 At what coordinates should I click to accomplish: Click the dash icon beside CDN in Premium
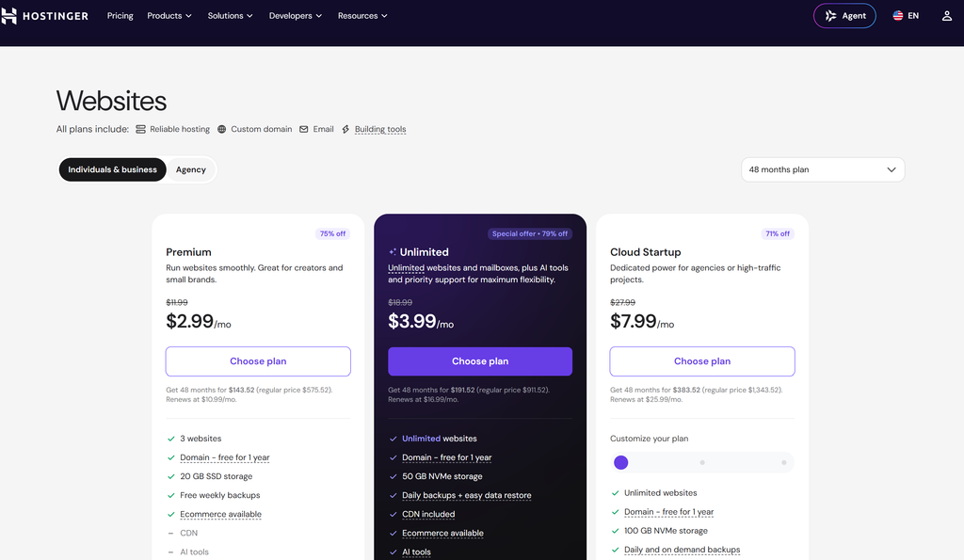[171, 534]
